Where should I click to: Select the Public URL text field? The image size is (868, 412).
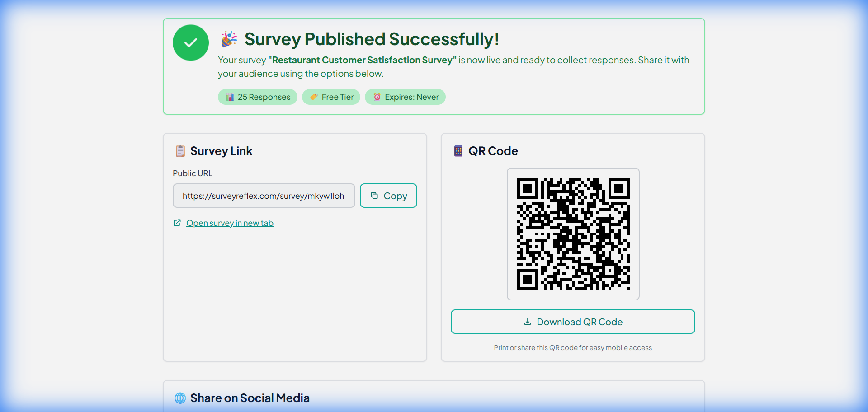264,195
